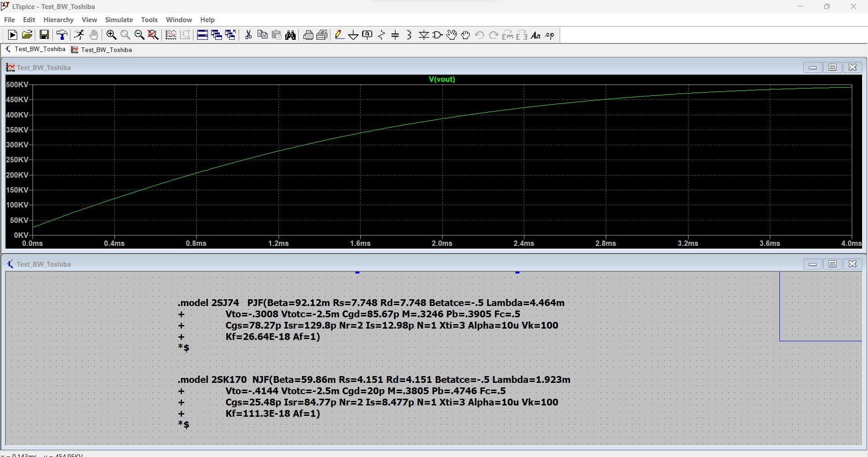Zoom in with the plus magnifier icon
This screenshot has height=457, width=868.
click(111, 35)
